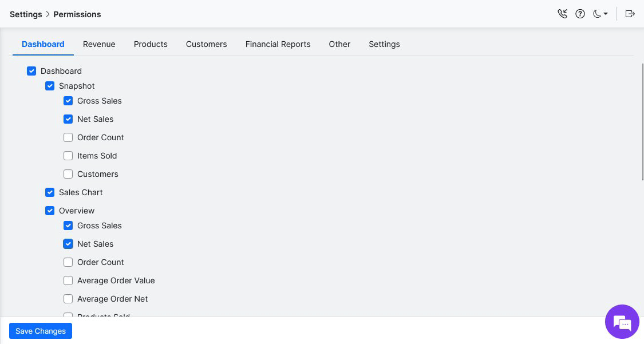Navigate to Settings via the breadcrumb link

click(x=26, y=14)
